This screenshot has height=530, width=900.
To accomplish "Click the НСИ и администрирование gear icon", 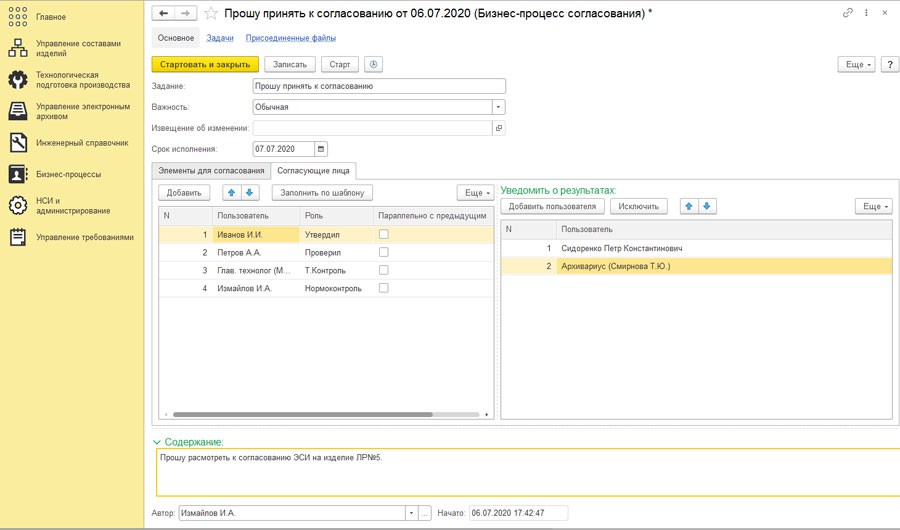I will [x=18, y=205].
